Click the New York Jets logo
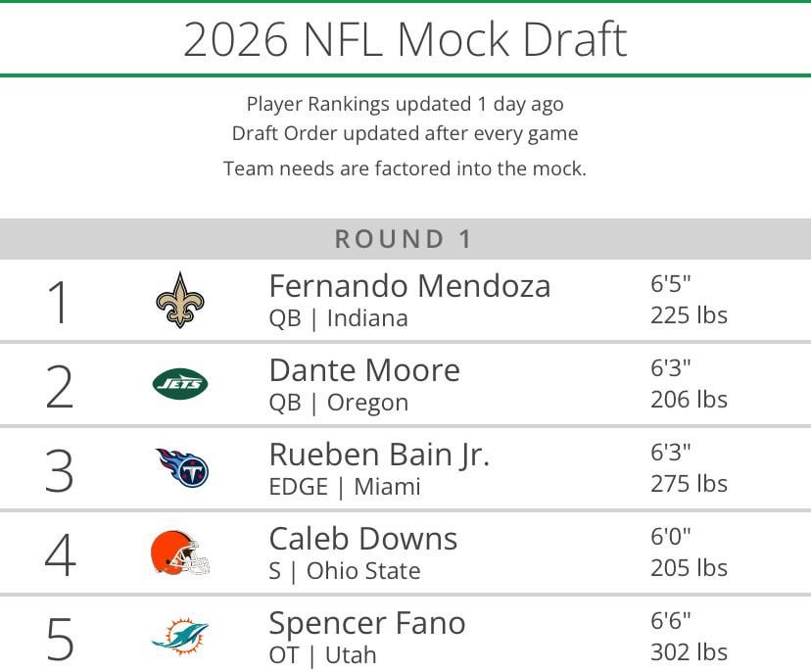Screen dimensions: 811x672 click(180, 384)
